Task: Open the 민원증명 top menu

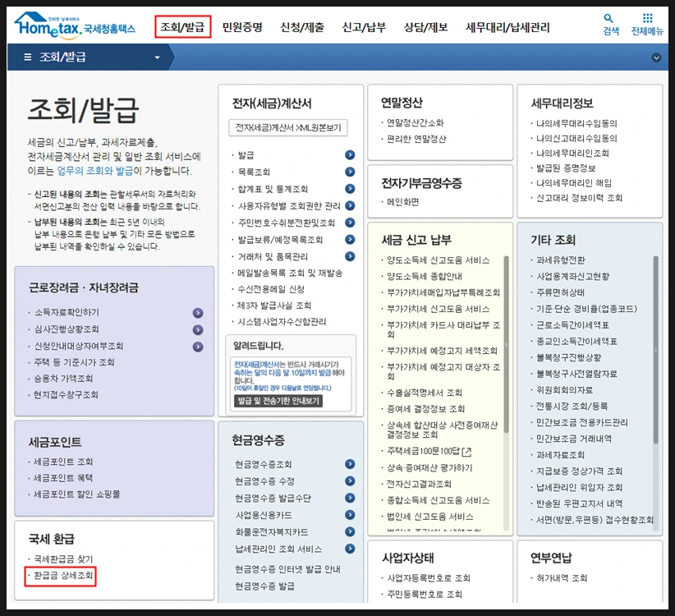Action: (x=242, y=28)
